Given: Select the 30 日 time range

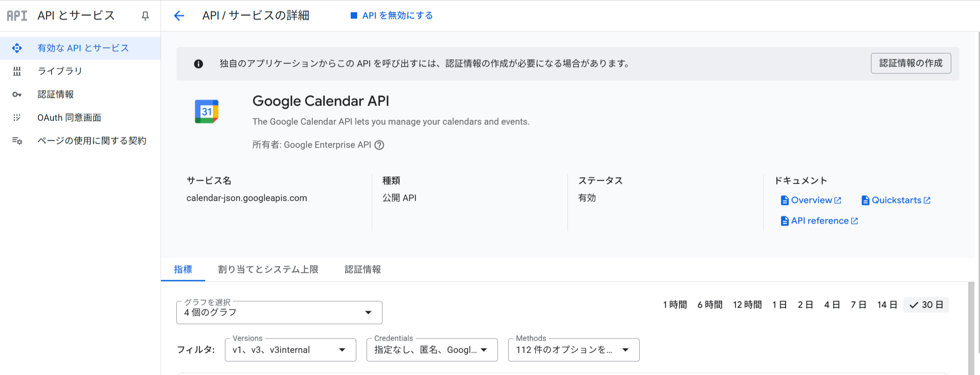Looking at the screenshot, I should click(926, 305).
